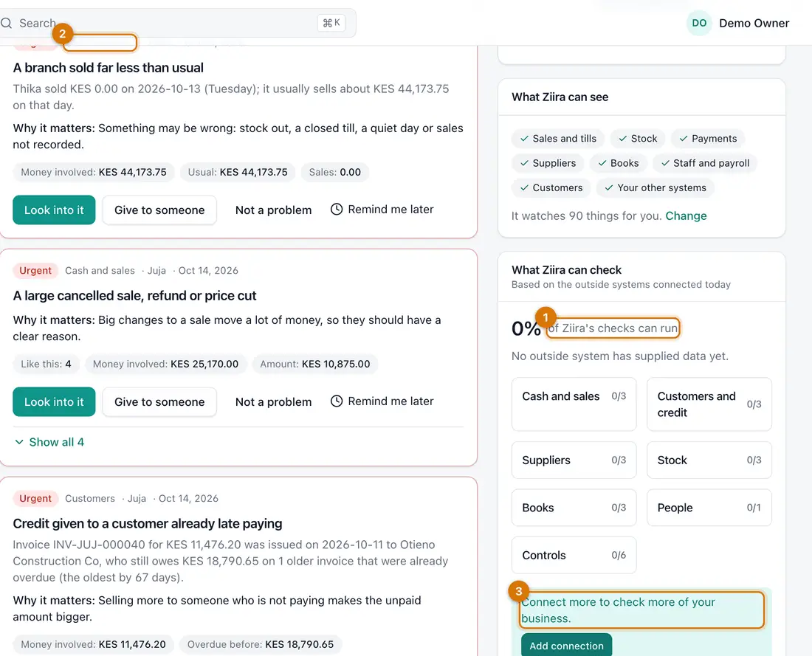
Task: Click 'Usual: KES 44,173.75' chip
Action: (x=238, y=172)
